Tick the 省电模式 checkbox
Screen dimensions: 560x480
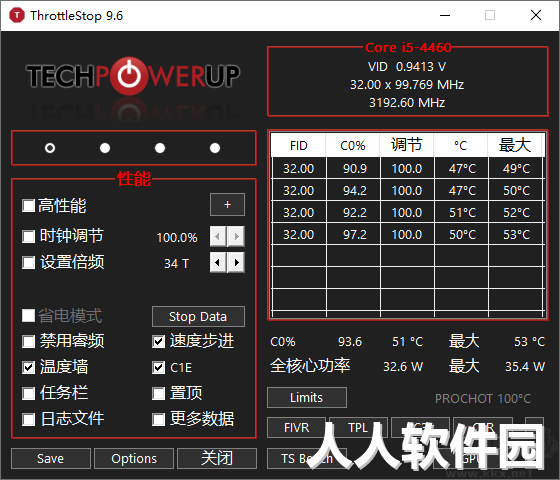(x=28, y=316)
